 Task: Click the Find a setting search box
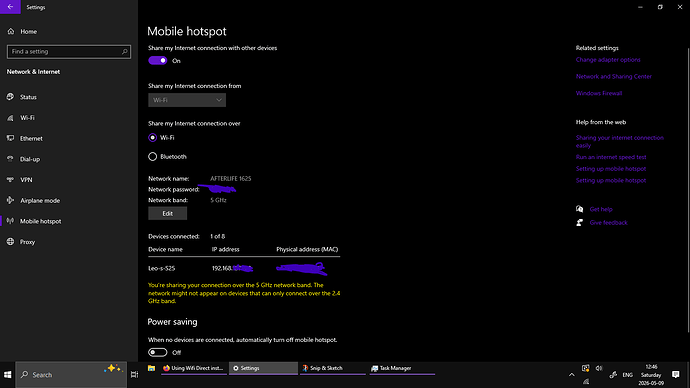[x=69, y=51]
